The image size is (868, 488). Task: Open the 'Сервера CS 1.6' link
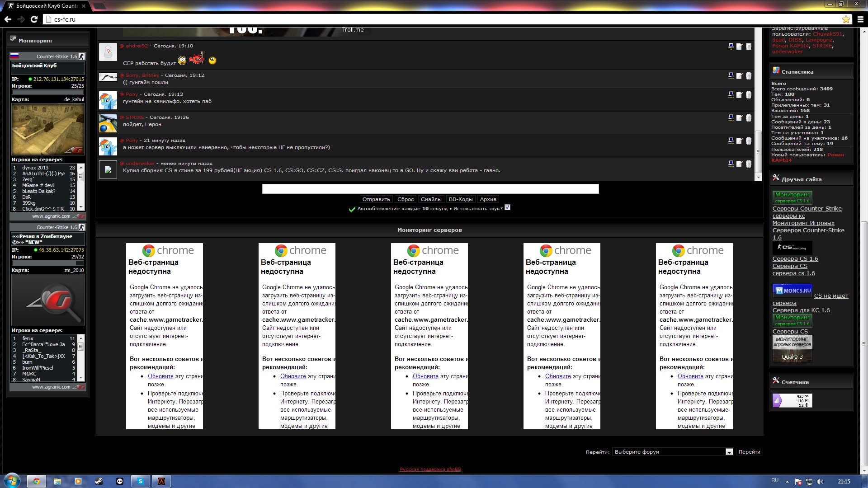(795, 259)
